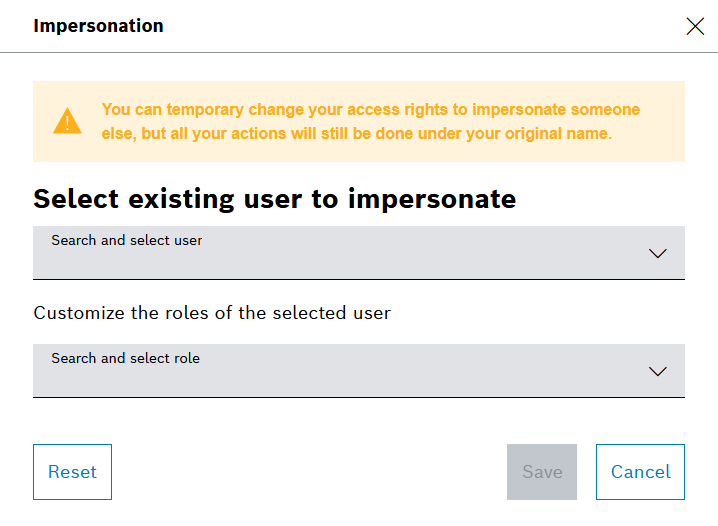
Task: Click the empty centre of the user field
Action: tap(359, 262)
